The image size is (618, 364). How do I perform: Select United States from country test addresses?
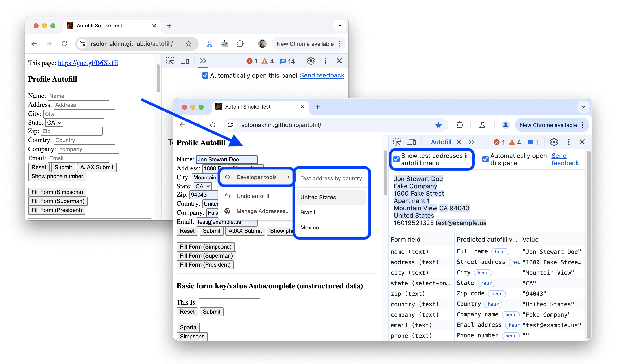pyautogui.click(x=318, y=197)
